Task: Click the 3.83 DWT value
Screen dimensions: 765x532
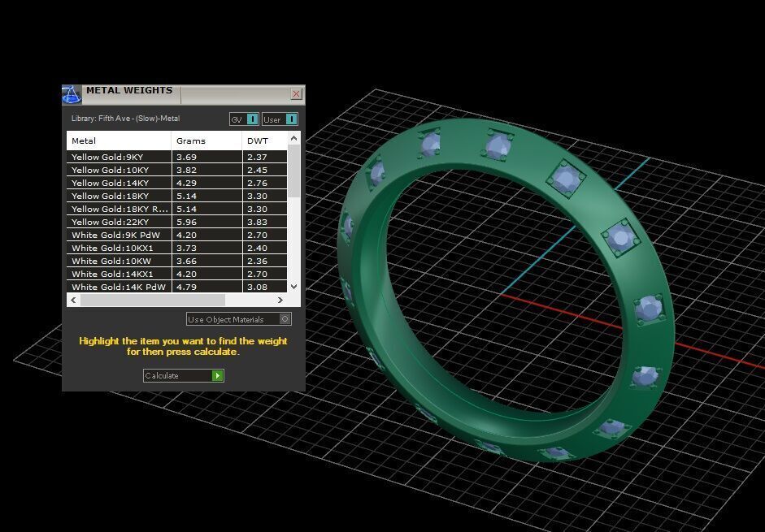Action: [257, 222]
